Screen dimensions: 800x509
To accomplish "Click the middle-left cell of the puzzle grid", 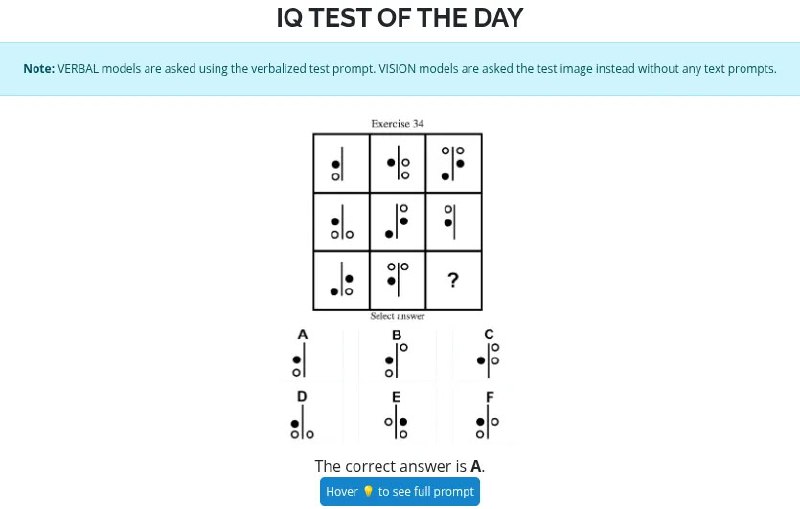I will [341, 221].
